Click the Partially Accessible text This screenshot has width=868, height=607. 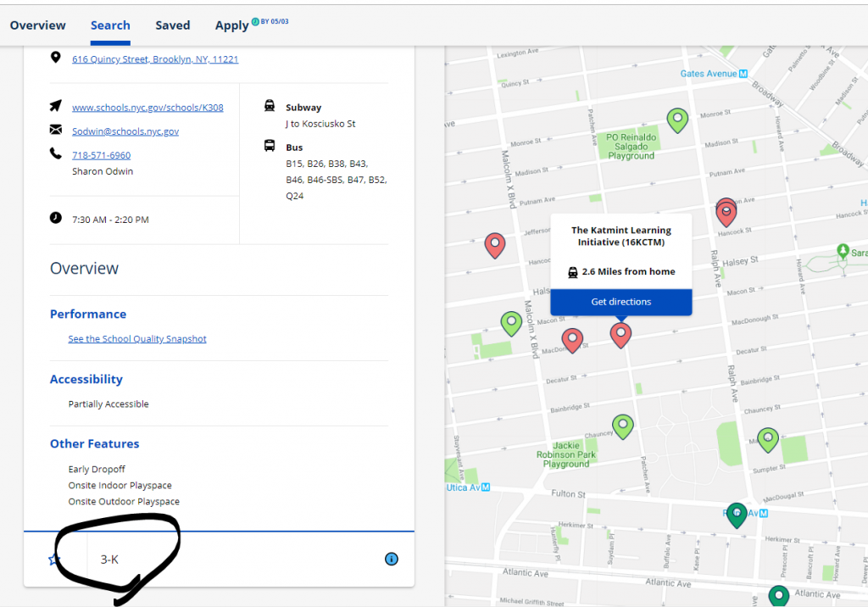(108, 404)
